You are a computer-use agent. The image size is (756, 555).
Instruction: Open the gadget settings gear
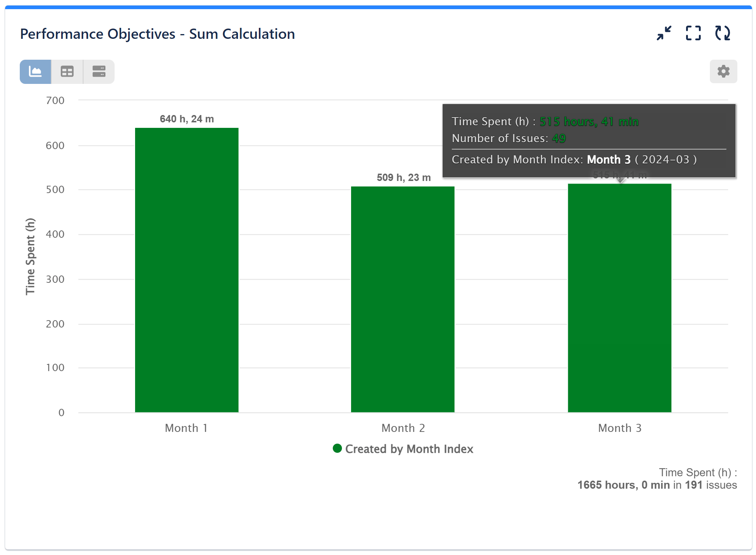pos(723,71)
